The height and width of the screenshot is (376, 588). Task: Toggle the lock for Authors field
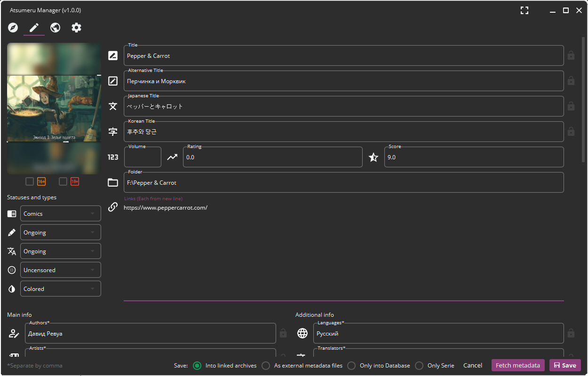click(283, 333)
